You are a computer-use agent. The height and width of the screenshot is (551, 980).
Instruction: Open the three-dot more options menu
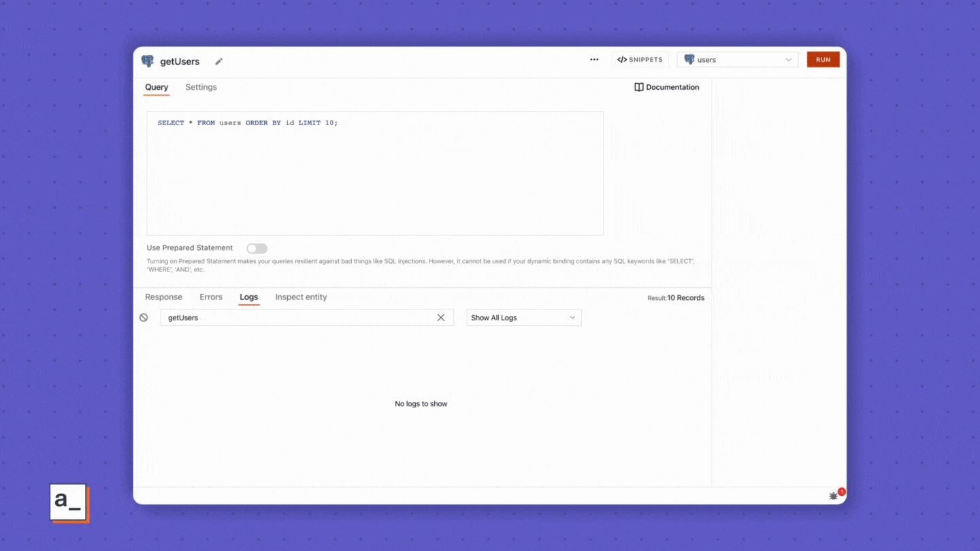click(594, 60)
